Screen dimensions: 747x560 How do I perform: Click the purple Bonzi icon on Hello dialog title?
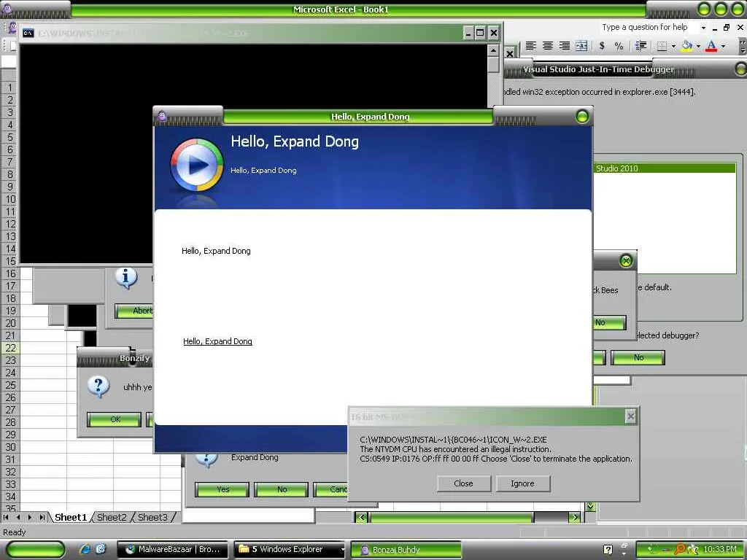(162, 116)
